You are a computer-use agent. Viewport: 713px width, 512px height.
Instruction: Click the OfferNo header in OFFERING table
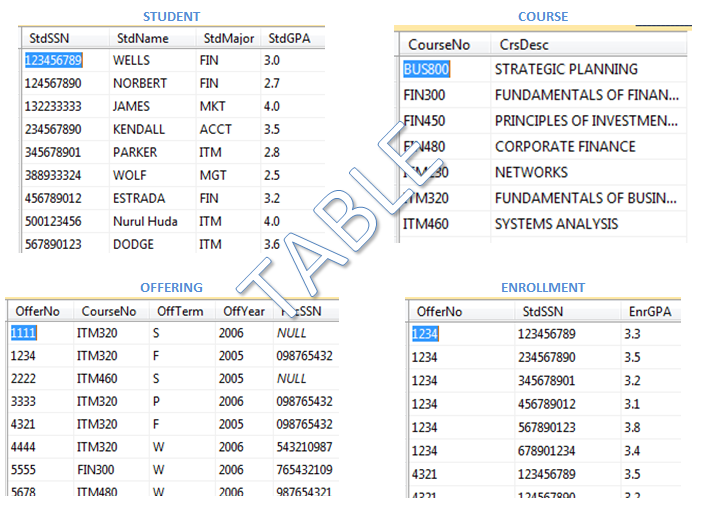[37, 311]
